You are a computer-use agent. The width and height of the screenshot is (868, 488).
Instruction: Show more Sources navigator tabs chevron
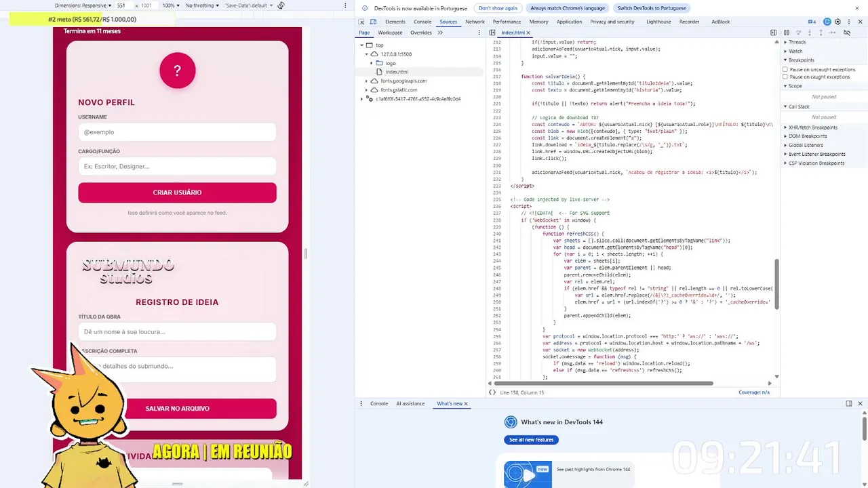click(441, 33)
